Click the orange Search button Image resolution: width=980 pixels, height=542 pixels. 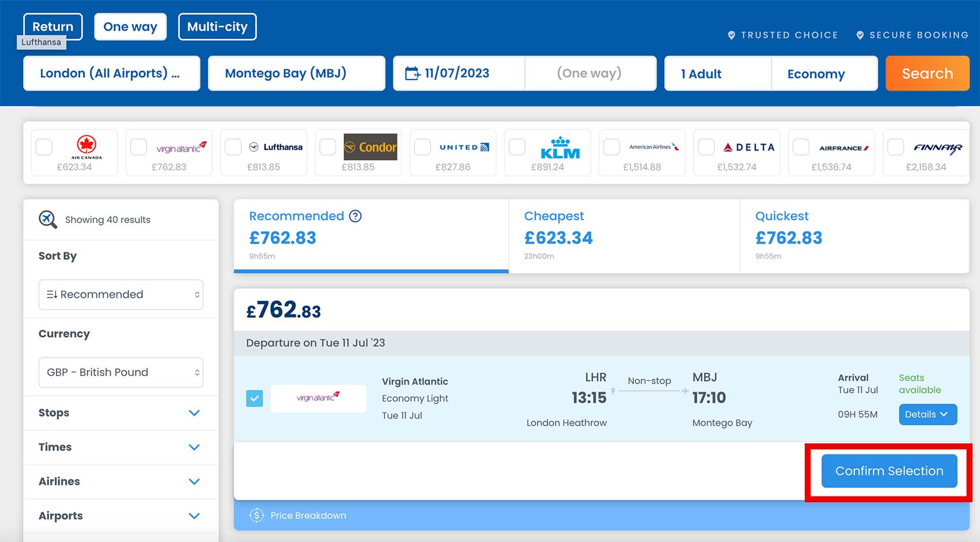[927, 73]
